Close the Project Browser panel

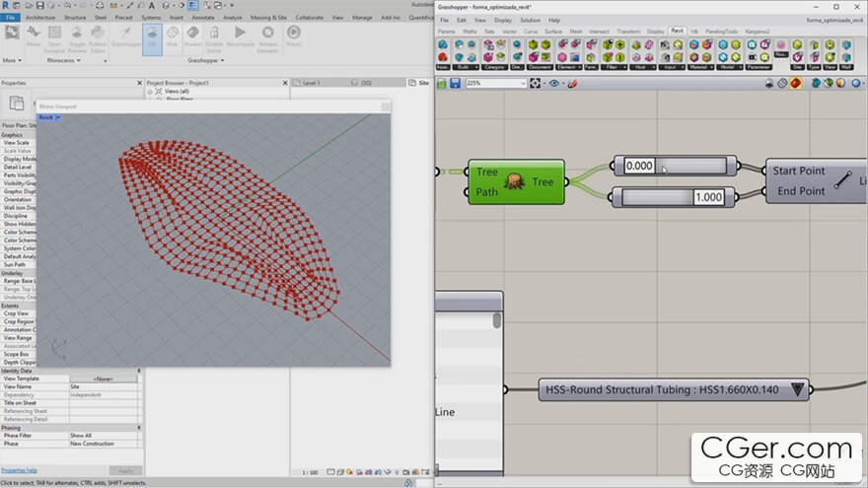285,83
